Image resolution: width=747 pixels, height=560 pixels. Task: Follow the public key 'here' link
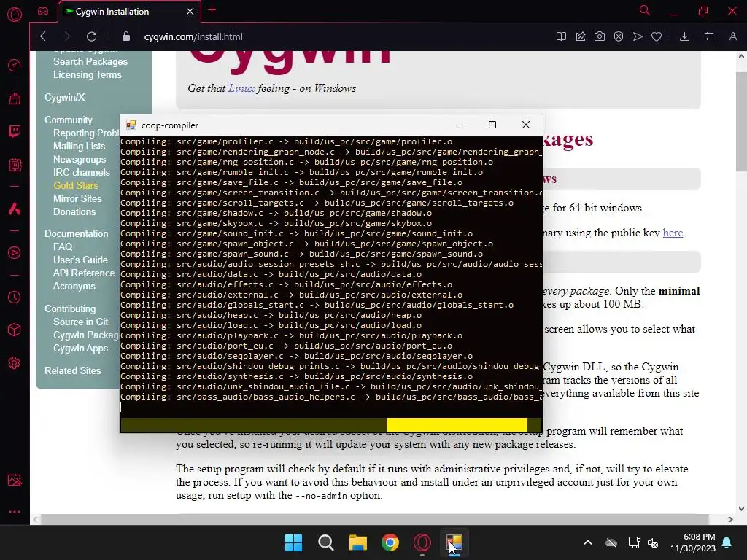(x=673, y=233)
